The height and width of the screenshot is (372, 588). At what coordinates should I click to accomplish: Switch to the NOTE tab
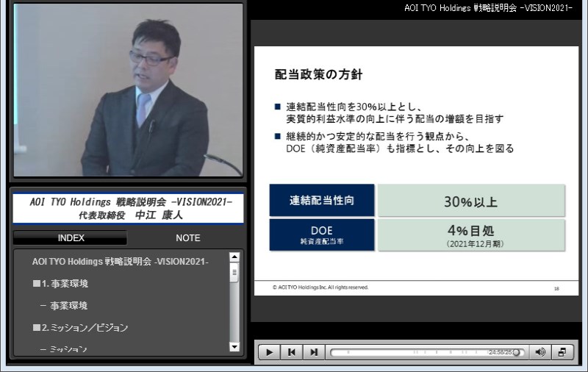click(188, 237)
